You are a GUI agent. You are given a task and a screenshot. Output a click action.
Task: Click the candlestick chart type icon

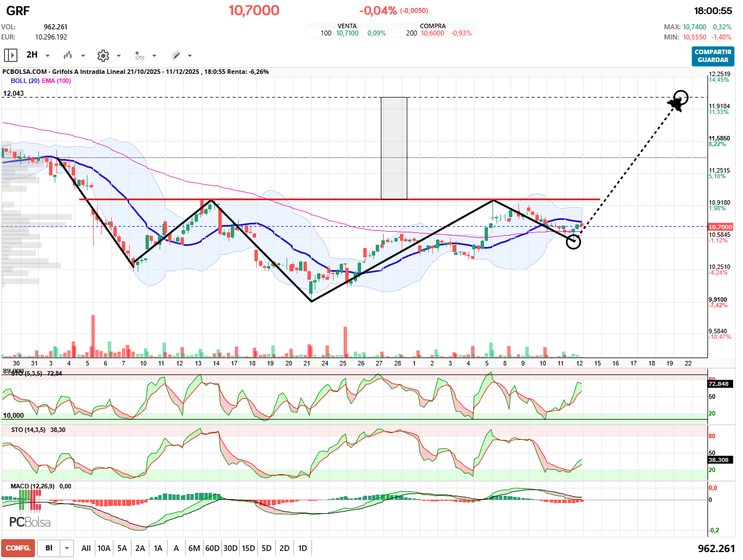click(x=68, y=55)
